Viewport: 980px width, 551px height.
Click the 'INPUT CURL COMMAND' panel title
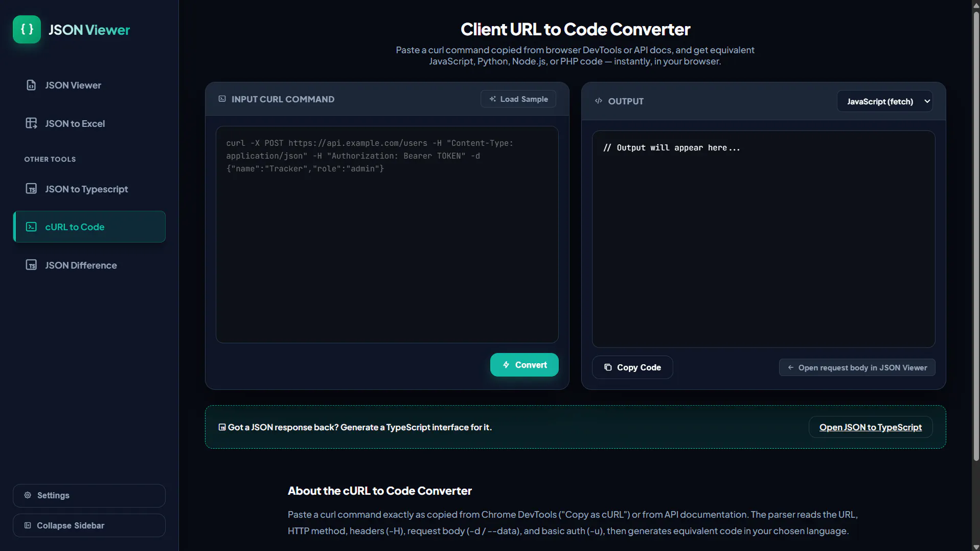point(283,99)
